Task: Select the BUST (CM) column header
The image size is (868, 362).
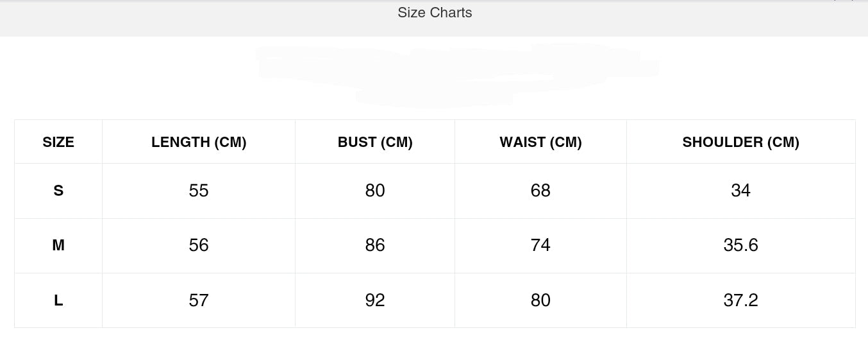Action: (x=375, y=142)
